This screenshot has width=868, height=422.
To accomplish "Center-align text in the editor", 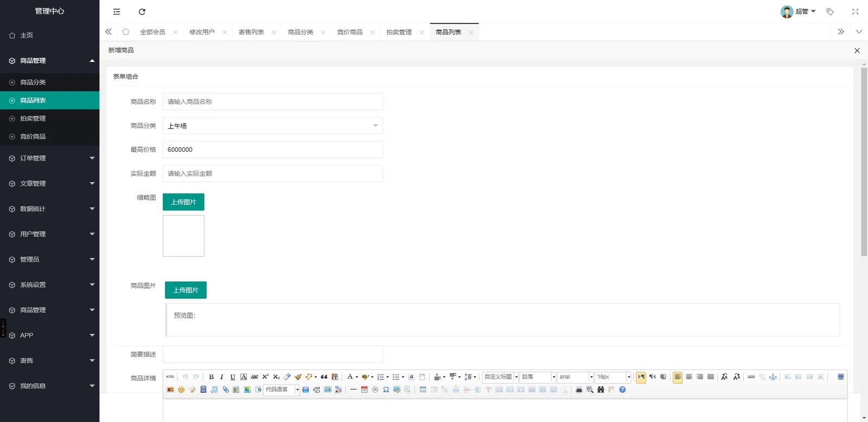I will 689,377.
